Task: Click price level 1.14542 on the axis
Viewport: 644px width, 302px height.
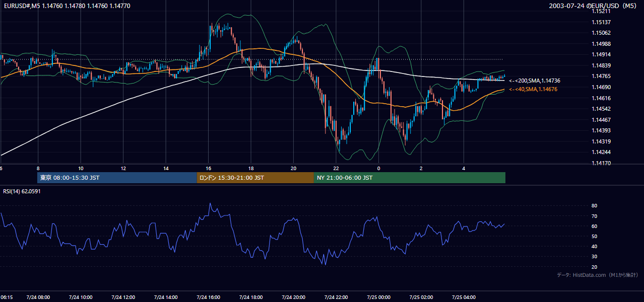Action: (x=601, y=109)
